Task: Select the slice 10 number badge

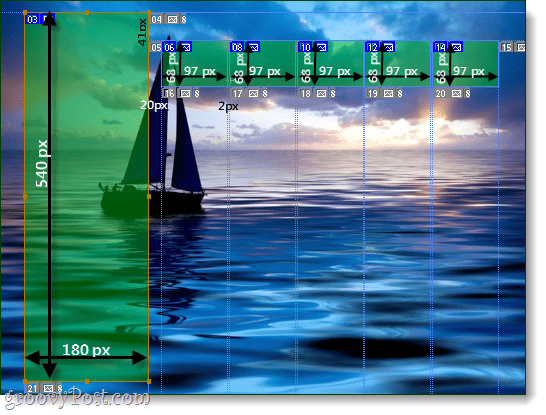Action: coord(305,47)
